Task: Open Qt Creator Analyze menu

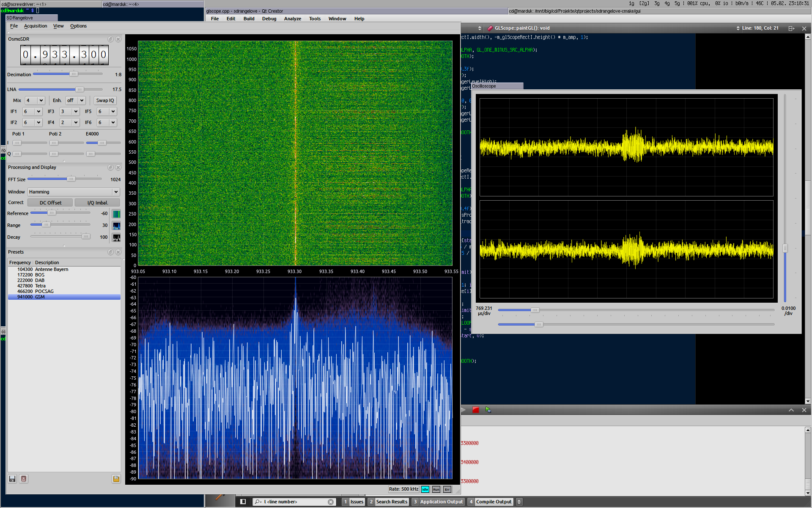Action: 292,19
